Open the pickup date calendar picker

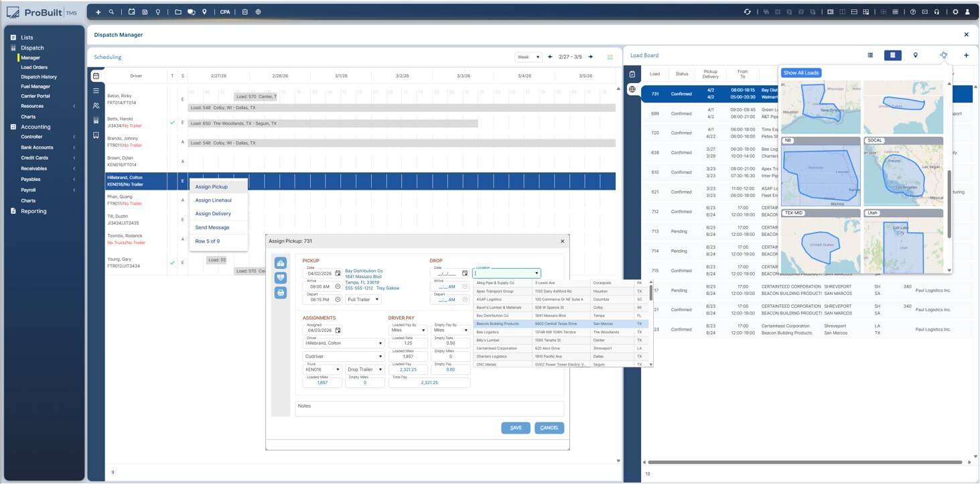(338, 274)
